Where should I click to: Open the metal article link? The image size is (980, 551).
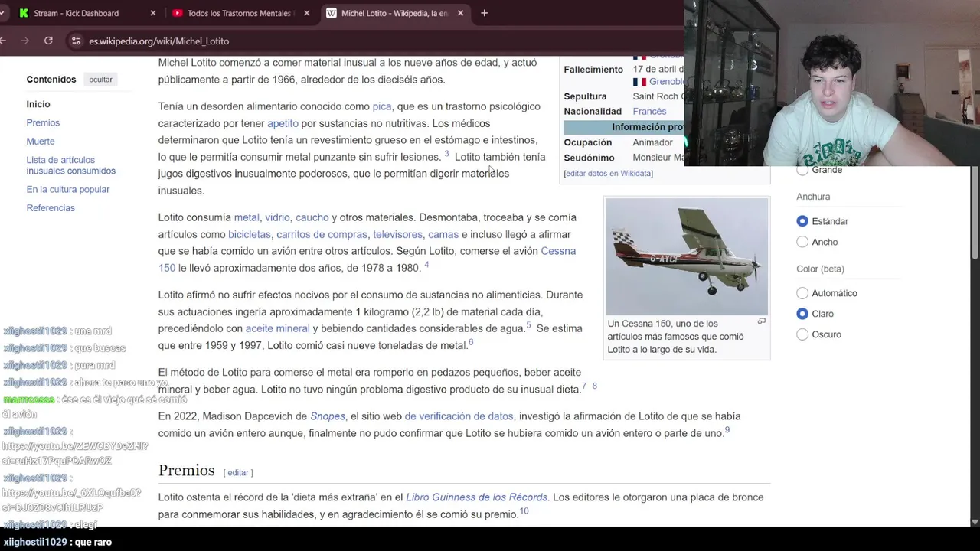coord(247,217)
